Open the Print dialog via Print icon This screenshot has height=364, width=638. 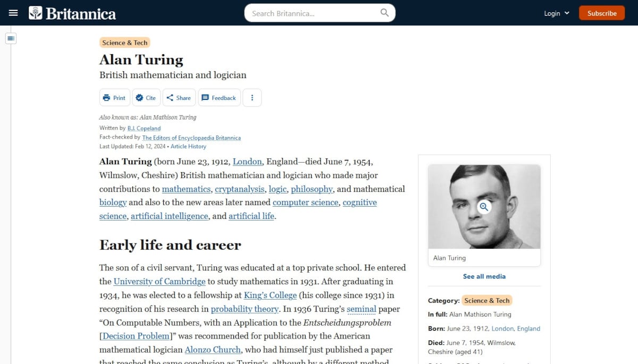pos(106,97)
